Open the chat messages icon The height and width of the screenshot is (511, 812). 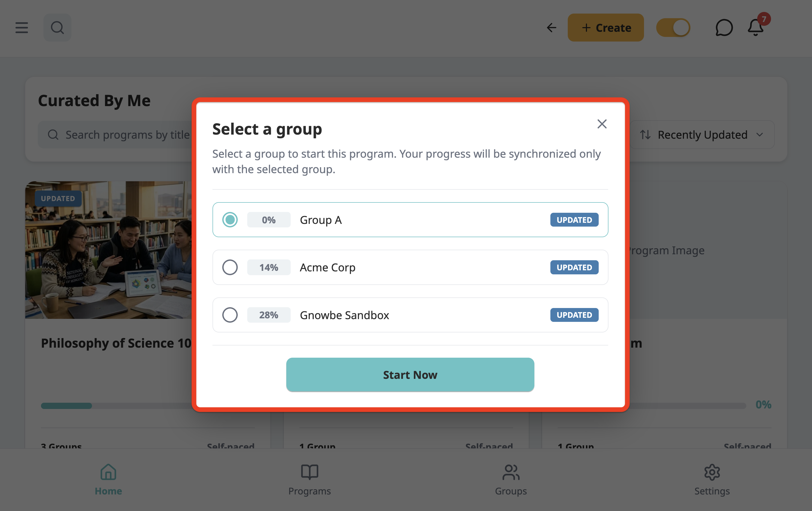[x=724, y=28]
